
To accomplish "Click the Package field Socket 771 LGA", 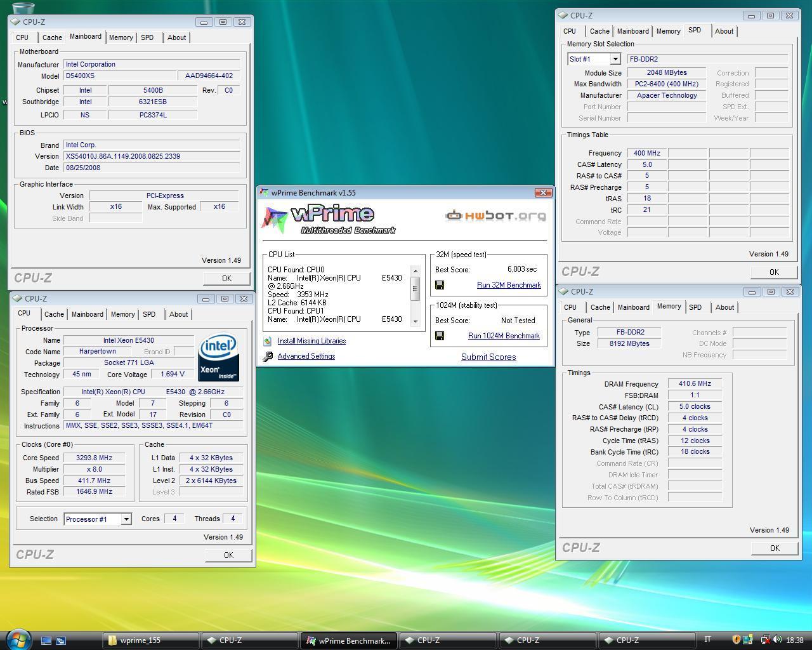I will (x=129, y=362).
